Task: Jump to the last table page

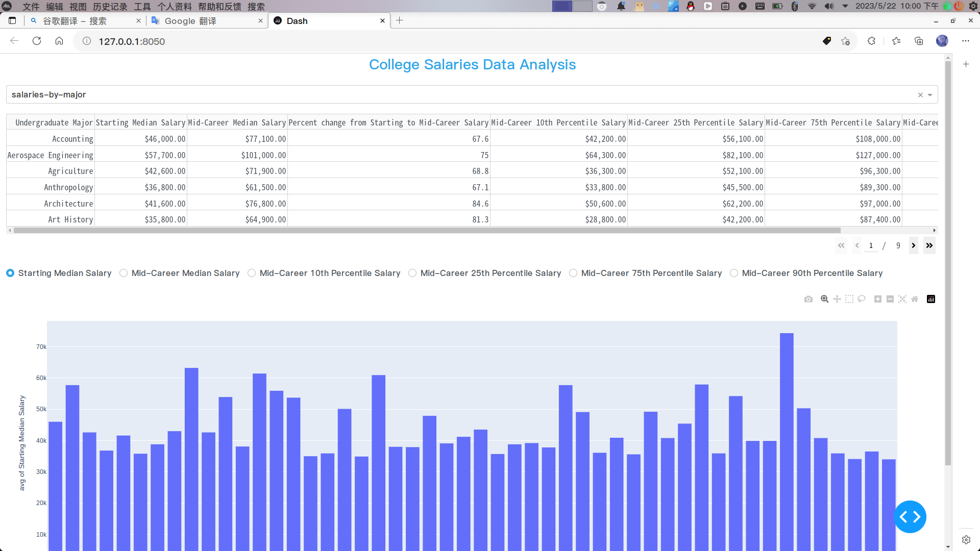Action: [x=929, y=245]
